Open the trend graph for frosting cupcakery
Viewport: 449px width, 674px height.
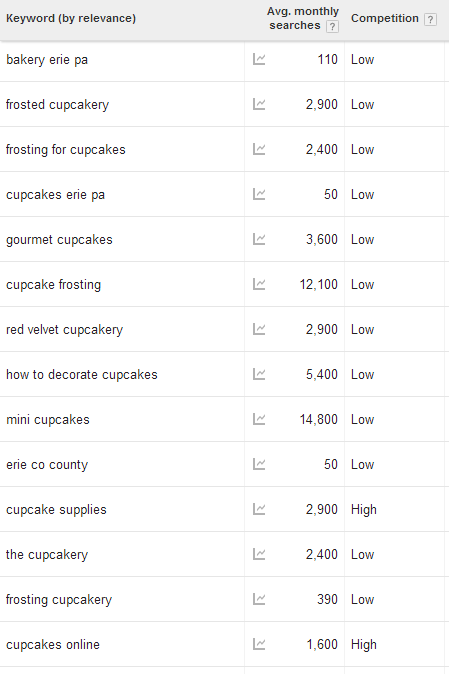click(x=259, y=599)
